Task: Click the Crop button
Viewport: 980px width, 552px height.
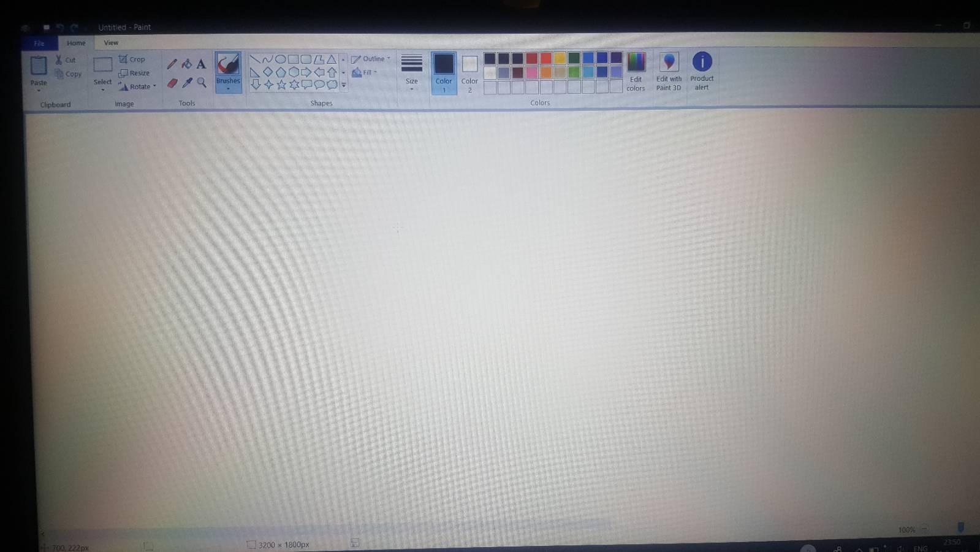Action: [x=132, y=59]
